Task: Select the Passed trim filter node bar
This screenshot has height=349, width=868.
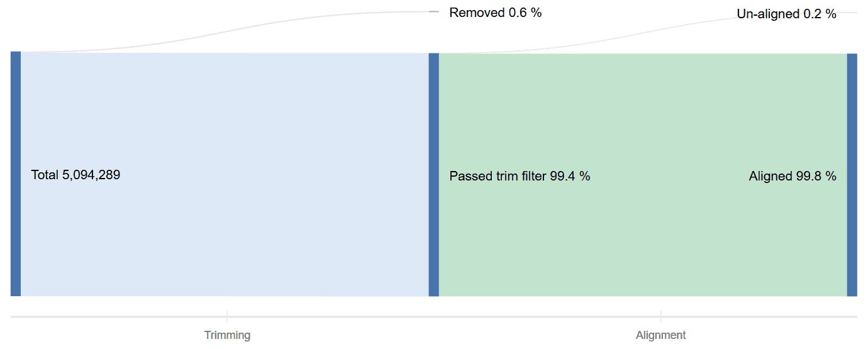Action: point(433,175)
